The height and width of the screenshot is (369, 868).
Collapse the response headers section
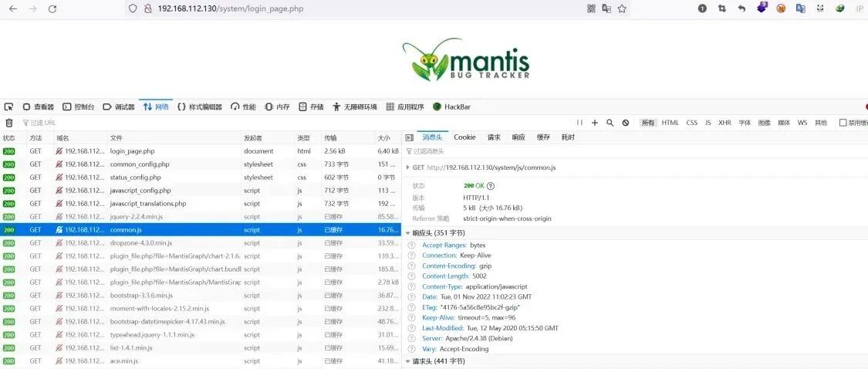408,233
